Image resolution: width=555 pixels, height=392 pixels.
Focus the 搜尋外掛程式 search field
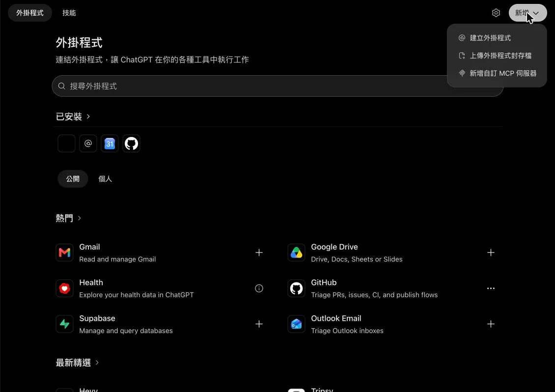277,86
